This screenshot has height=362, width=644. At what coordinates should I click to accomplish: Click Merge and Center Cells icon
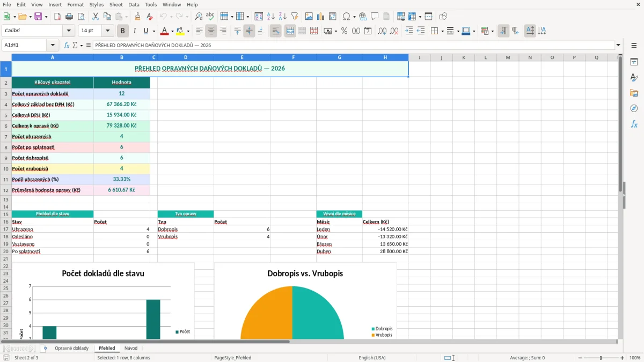[x=290, y=31]
